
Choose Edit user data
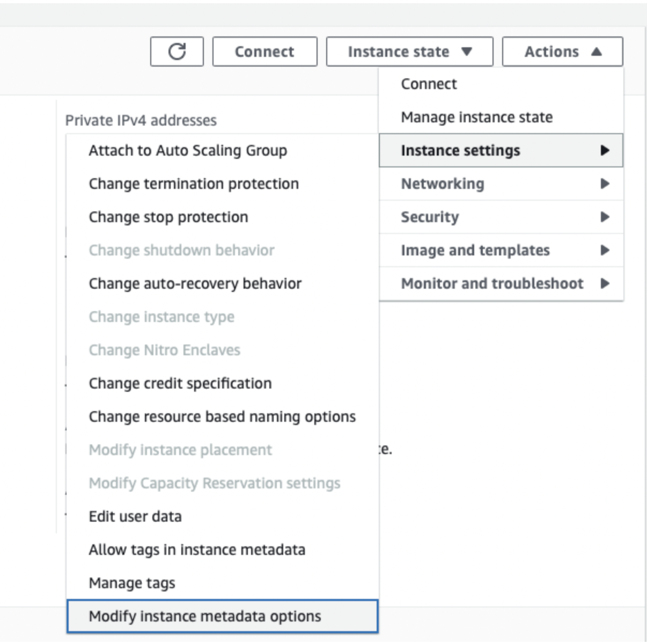click(223, 517)
